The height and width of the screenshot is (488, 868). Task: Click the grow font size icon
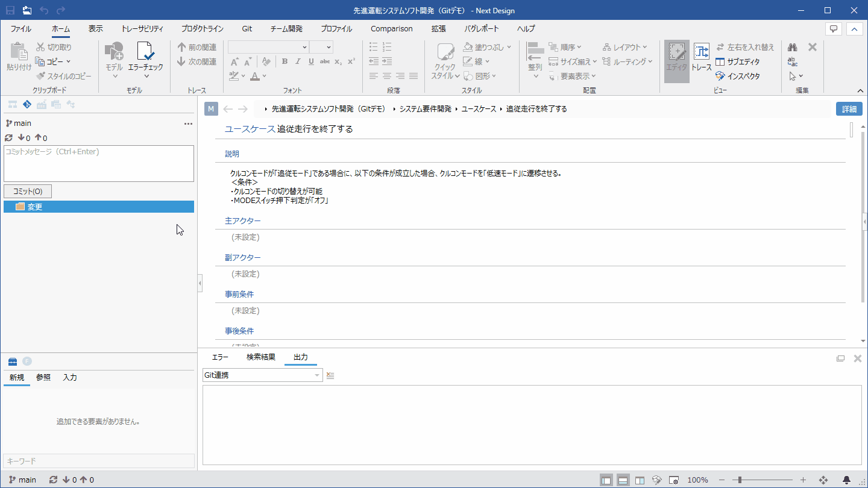235,61
